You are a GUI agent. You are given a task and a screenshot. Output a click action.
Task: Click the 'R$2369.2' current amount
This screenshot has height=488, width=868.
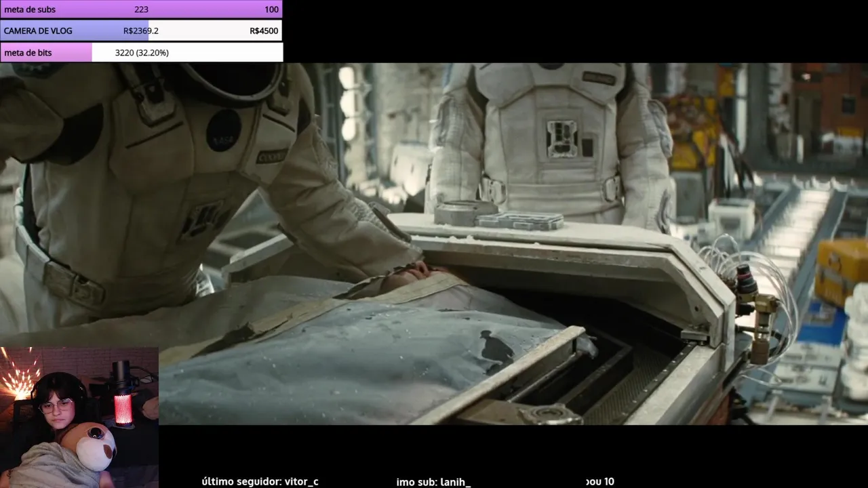pos(141,30)
